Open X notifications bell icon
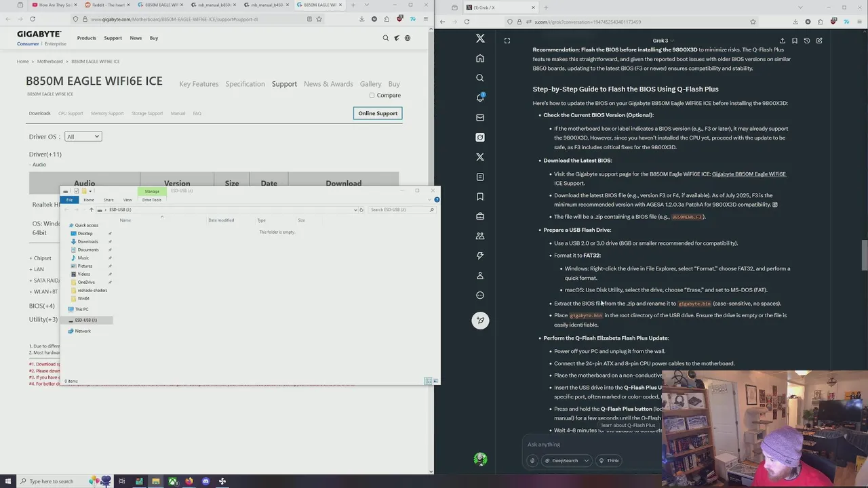Screen dimensions: 868x488 [x=480, y=98]
